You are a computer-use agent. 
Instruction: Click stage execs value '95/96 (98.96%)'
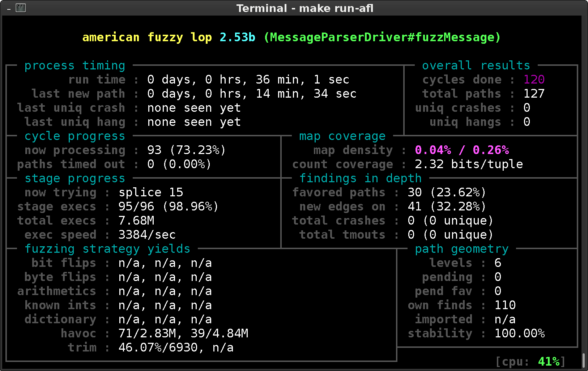169,206
